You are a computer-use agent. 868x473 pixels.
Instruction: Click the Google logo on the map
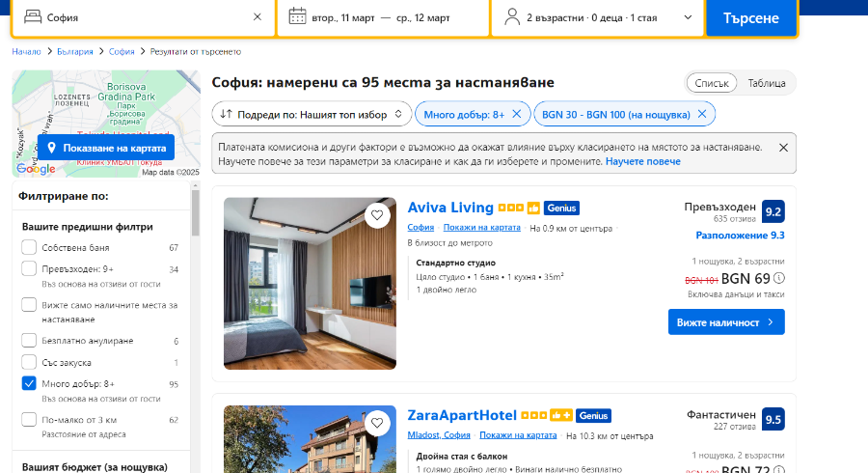click(36, 169)
